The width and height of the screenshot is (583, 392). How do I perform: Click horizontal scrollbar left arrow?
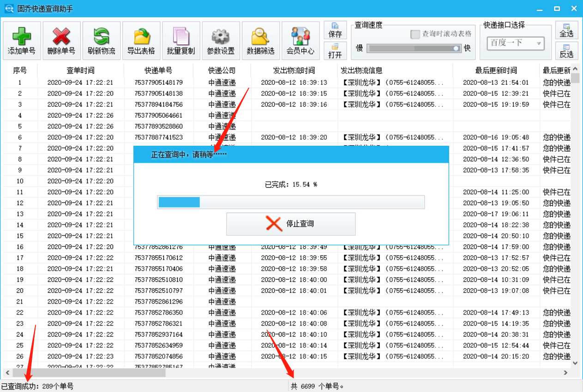7,373
